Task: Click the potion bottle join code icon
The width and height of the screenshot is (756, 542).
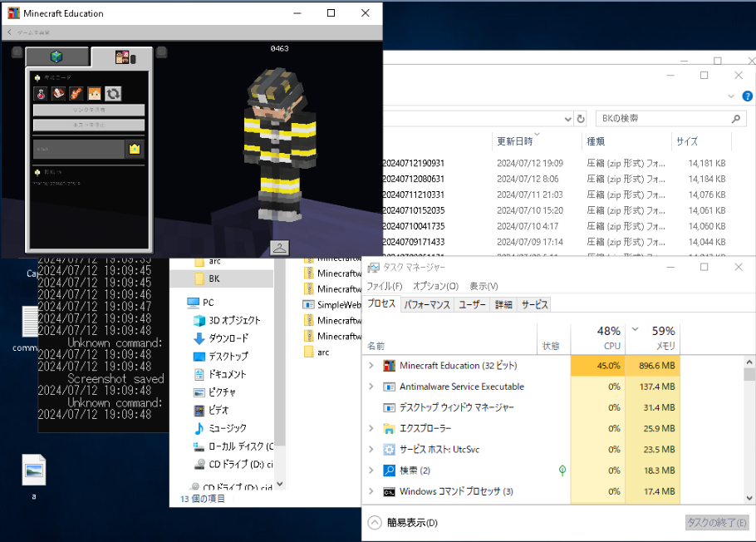Action: click(41, 93)
